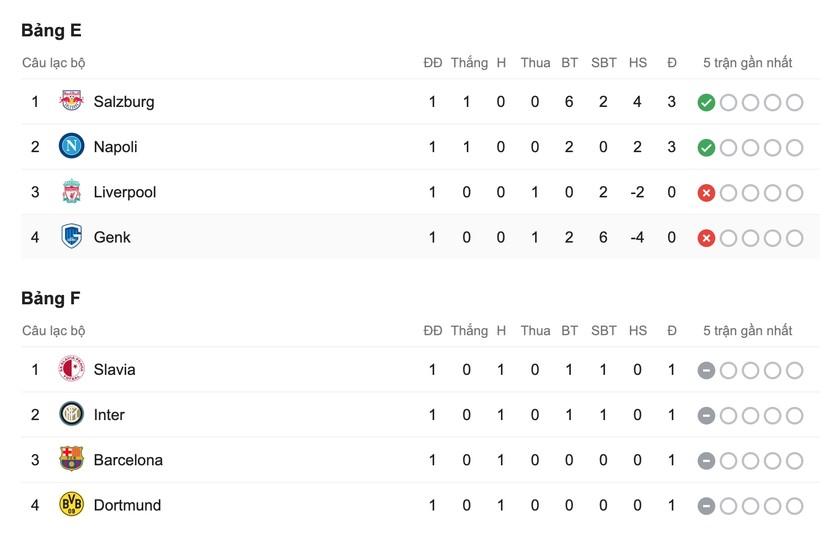This screenshot has width=820, height=548.
Task: Click the Liverpool club crest
Action: point(71,192)
